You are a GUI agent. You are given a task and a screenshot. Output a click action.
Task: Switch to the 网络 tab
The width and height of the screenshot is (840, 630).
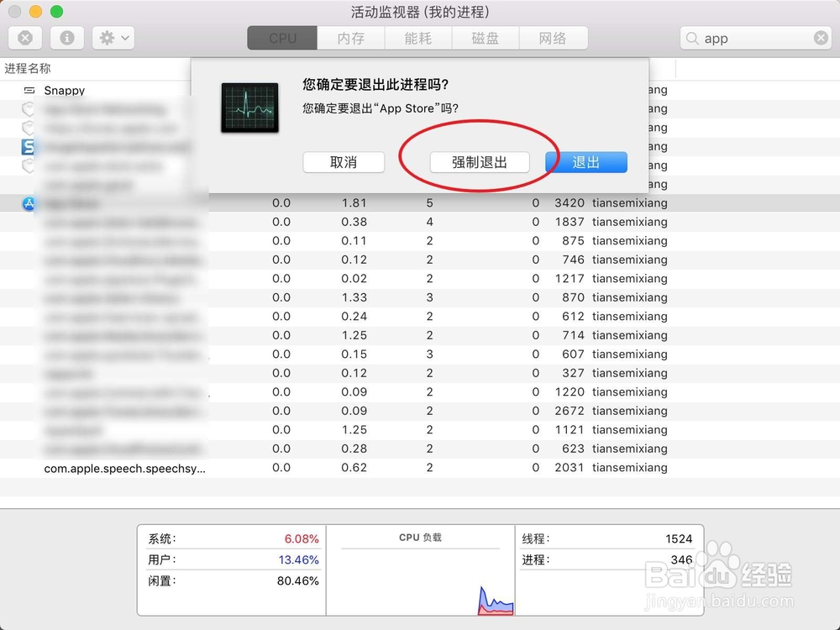click(x=554, y=38)
